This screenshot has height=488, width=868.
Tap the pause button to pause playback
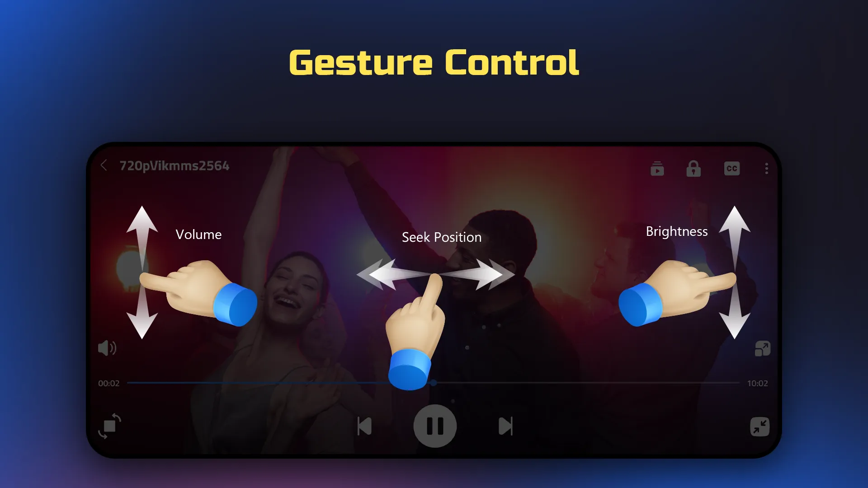click(434, 426)
